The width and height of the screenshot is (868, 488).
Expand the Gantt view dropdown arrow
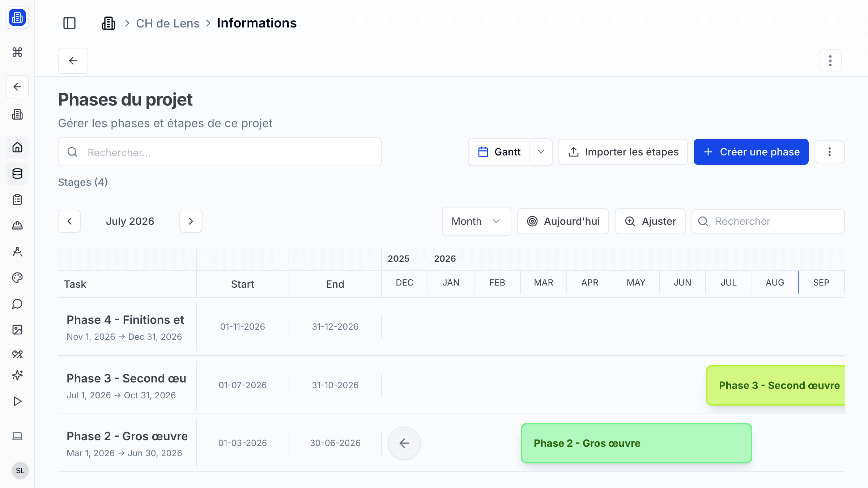click(541, 152)
